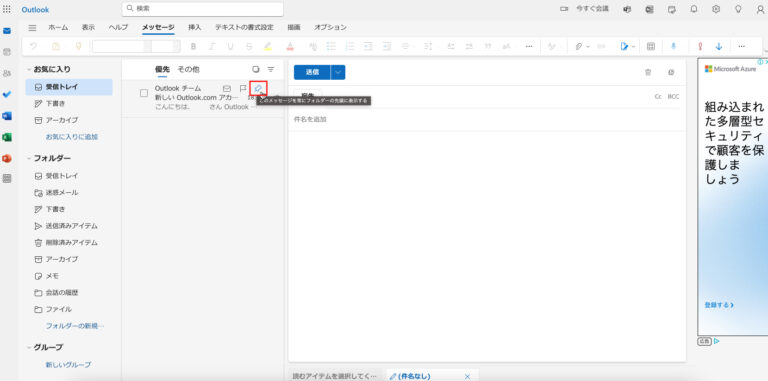Click the numbered list icon
This screenshot has height=381, width=768.
pos(350,46)
